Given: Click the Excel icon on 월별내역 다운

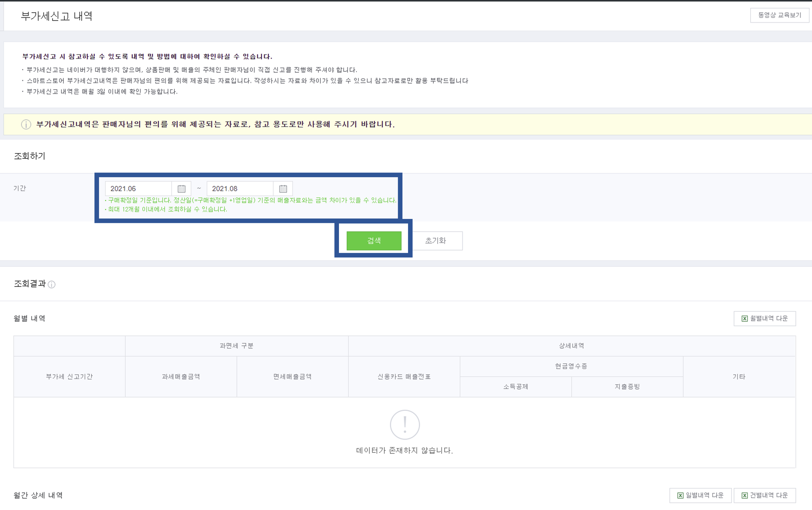Looking at the screenshot, I should (x=745, y=319).
